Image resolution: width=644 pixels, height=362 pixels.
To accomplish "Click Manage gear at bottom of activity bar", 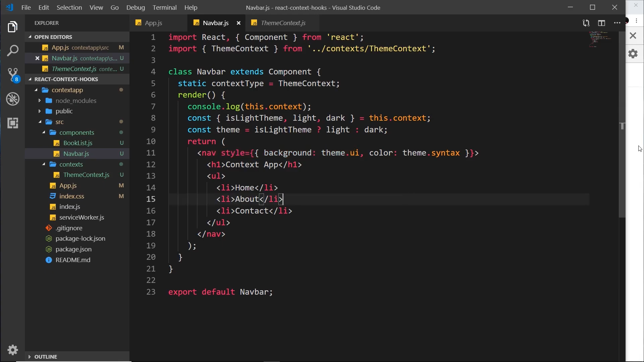I will [13, 350].
